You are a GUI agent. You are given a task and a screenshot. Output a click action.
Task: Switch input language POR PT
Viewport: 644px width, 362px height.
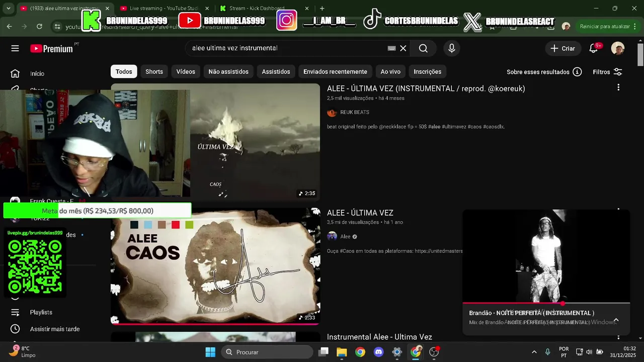pos(564,352)
